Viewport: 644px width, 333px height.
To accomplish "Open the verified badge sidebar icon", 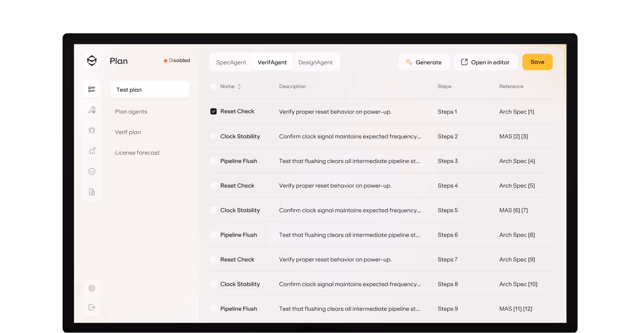I will pos(92,171).
